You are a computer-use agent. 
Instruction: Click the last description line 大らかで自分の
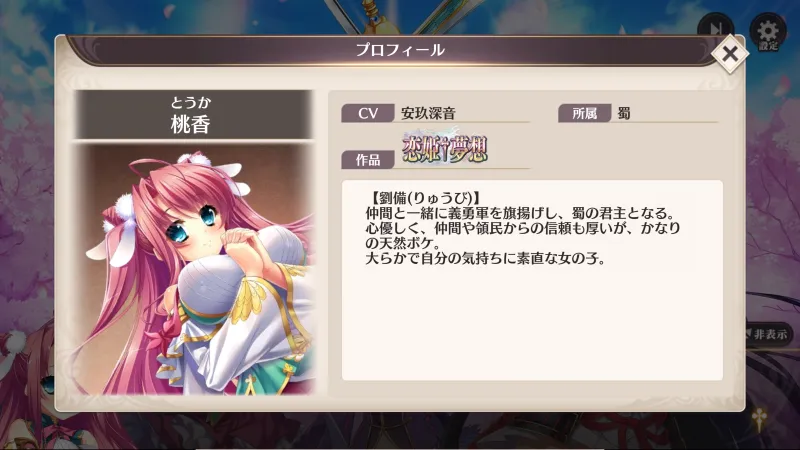(x=485, y=258)
